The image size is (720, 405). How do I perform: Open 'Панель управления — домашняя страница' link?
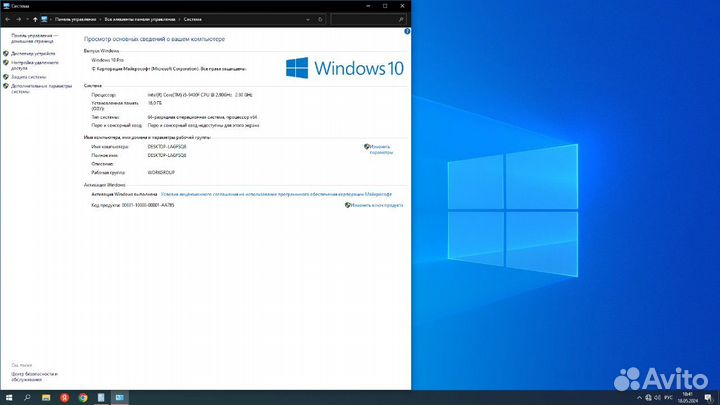(35, 38)
